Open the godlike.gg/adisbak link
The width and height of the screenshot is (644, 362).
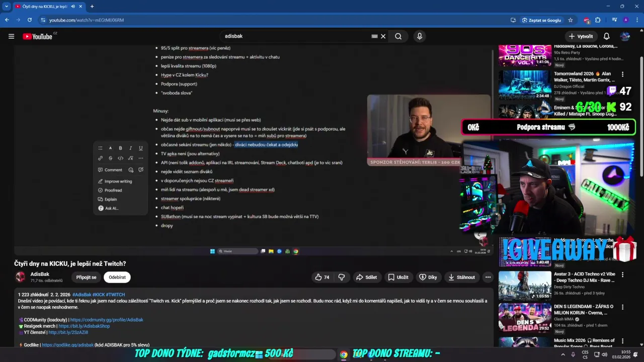click(x=67, y=345)
